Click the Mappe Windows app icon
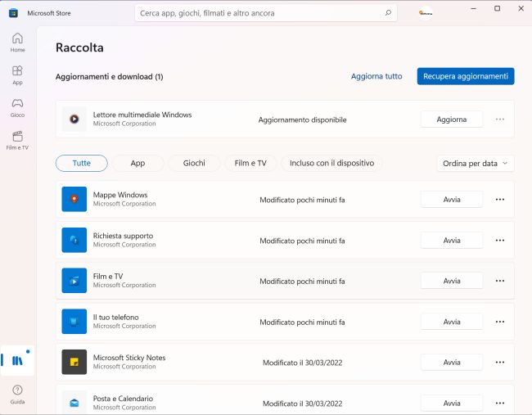 tap(74, 199)
